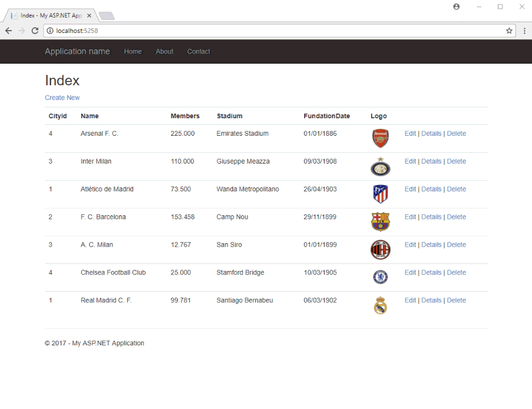View Details for Real Madrid C. F.
The height and width of the screenshot is (409, 532).
pyautogui.click(x=431, y=301)
